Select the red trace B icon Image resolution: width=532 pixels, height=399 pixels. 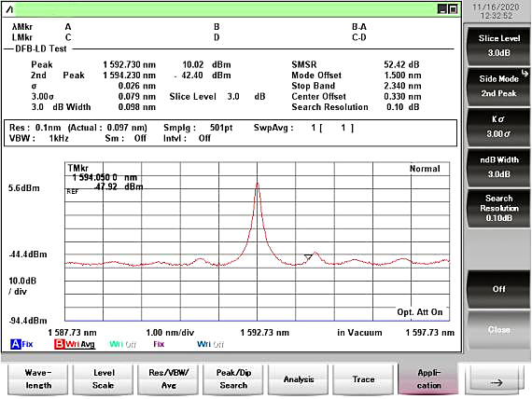tap(59, 344)
